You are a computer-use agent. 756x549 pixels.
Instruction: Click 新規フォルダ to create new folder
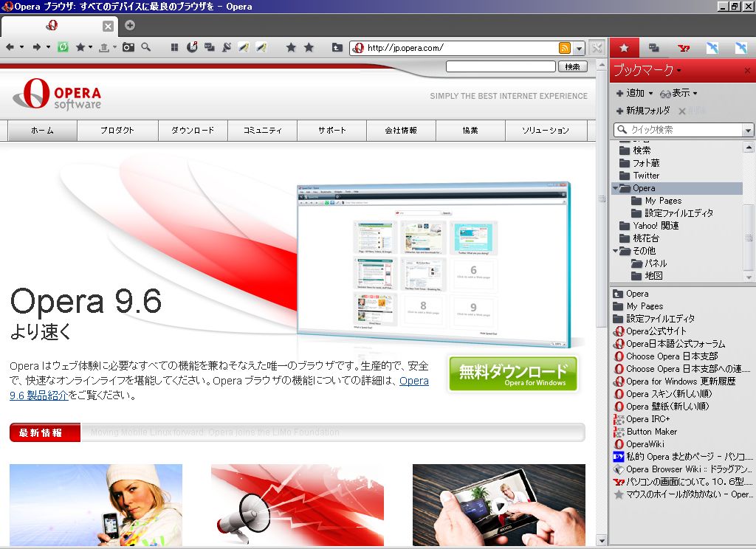pos(643,111)
